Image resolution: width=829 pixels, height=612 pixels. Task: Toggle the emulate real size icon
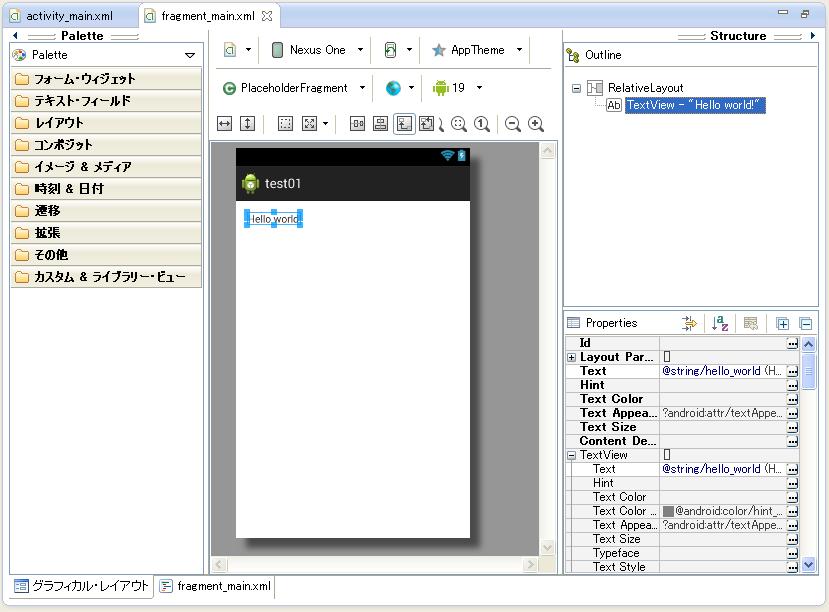coord(404,124)
